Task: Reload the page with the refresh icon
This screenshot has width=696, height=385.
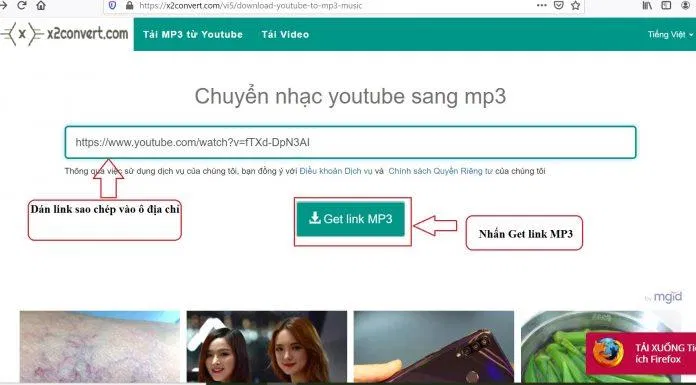Action: [x=21, y=5]
